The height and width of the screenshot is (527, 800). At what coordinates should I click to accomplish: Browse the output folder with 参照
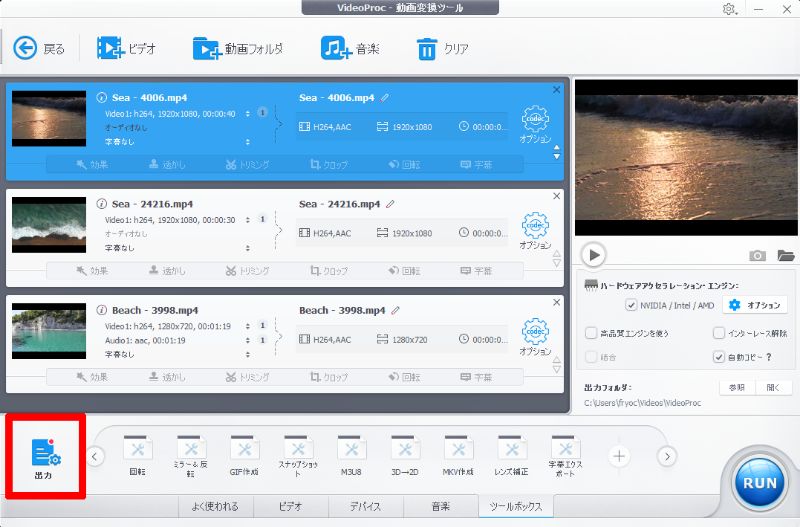737,388
